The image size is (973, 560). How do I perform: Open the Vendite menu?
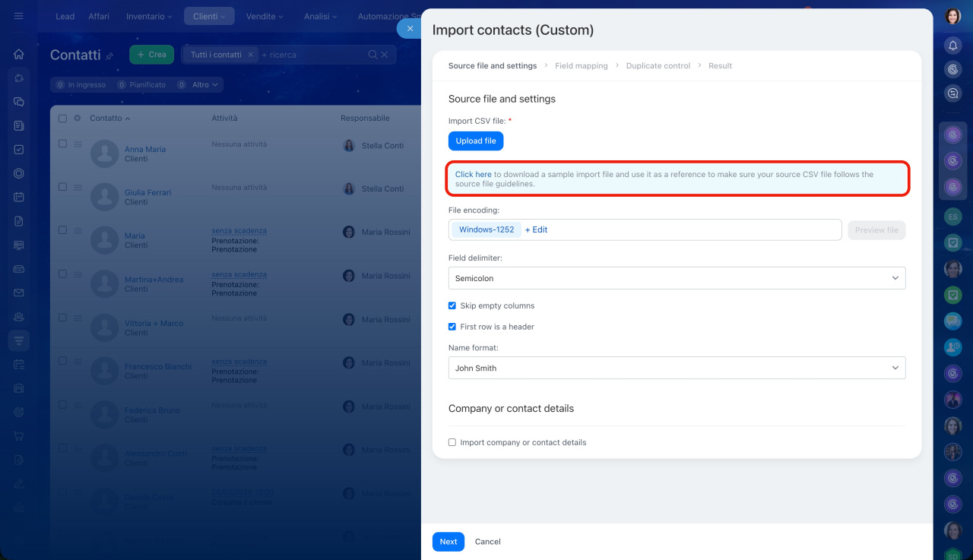pos(264,16)
